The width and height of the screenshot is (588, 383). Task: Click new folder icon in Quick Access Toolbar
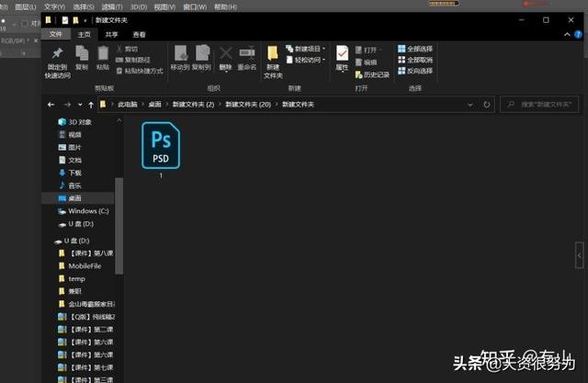[75, 20]
